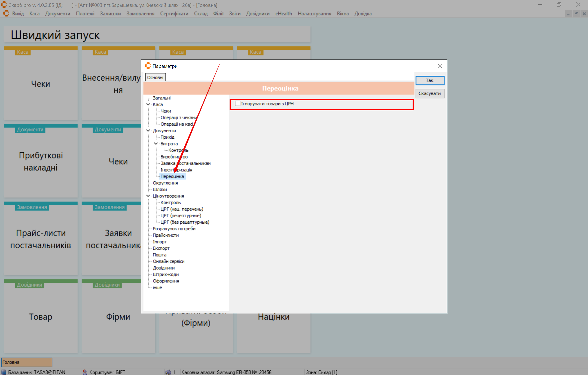Minimize the inner MDI child window

click(x=568, y=14)
